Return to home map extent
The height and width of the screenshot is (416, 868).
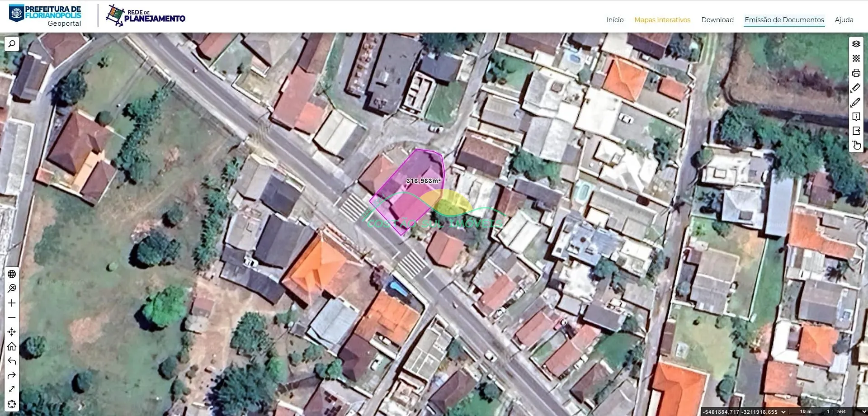[x=12, y=346]
